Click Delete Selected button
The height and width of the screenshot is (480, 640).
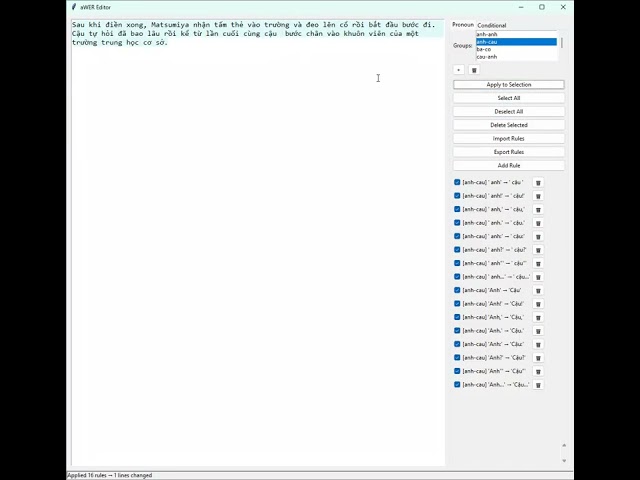pyautogui.click(x=509, y=125)
